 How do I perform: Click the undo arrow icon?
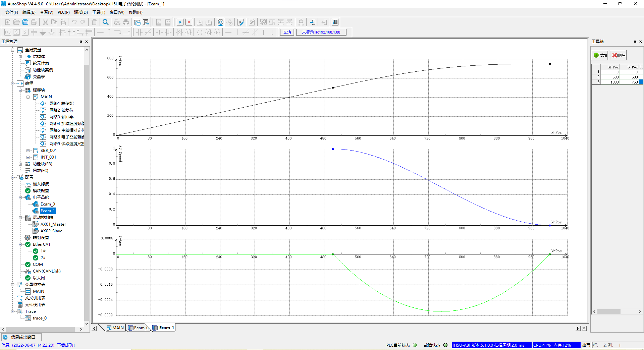pyautogui.click(x=74, y=22)
